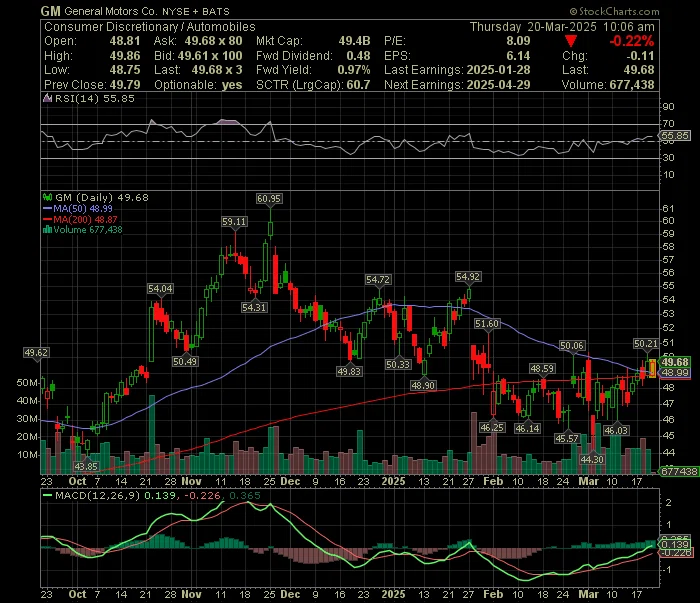The height and width of the screenshot is (603, 700).
Task: Click the Consumer Discretionary / Automobiles sector text
Action: pyautogui.click(x=150, y=27)
